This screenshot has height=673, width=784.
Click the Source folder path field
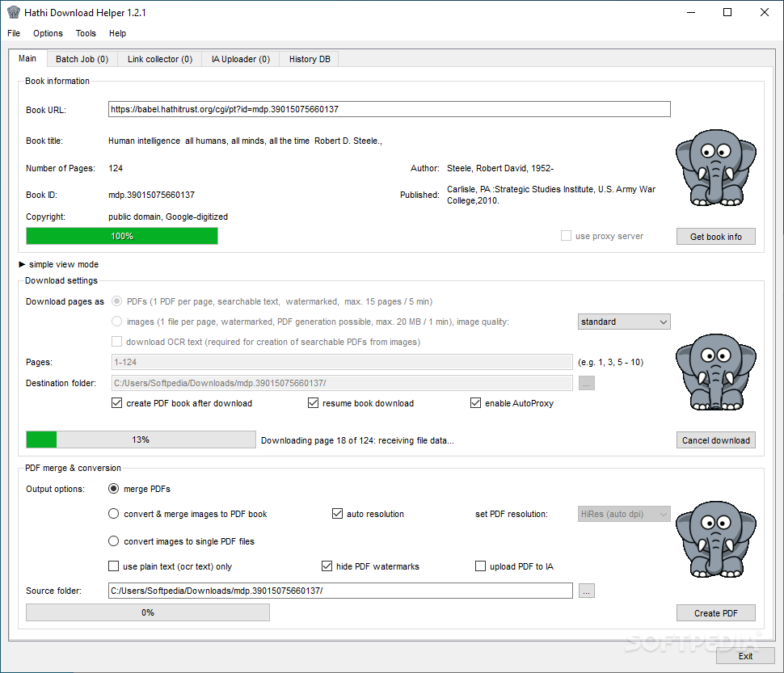[x=340, y=591]
